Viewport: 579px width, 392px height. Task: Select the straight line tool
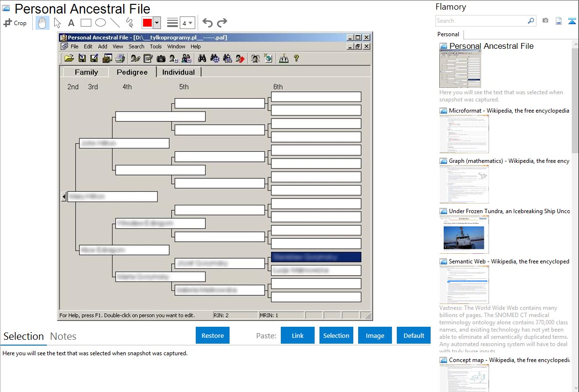click(x=115, y=23)
